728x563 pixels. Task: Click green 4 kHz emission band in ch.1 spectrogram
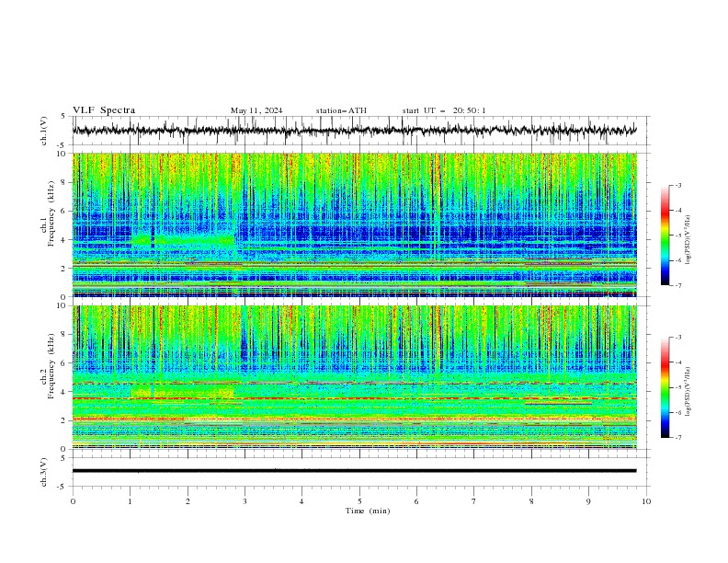coord(183,240)
